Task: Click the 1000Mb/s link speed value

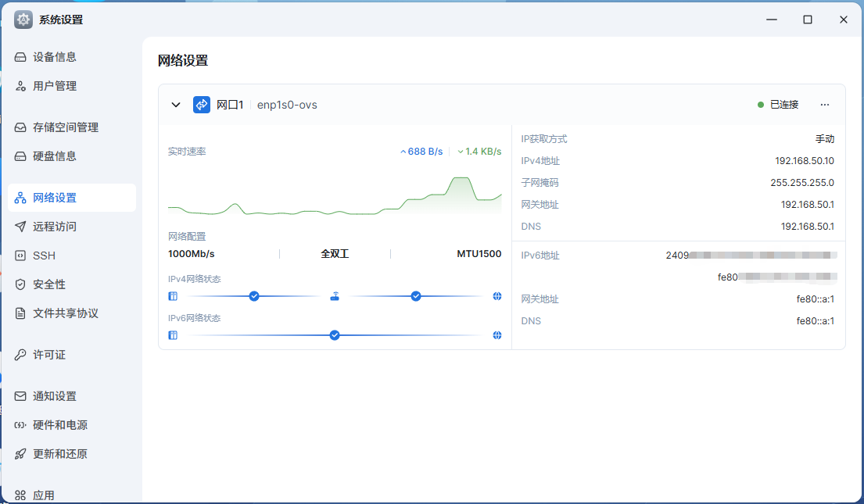Action: point(192,254)
